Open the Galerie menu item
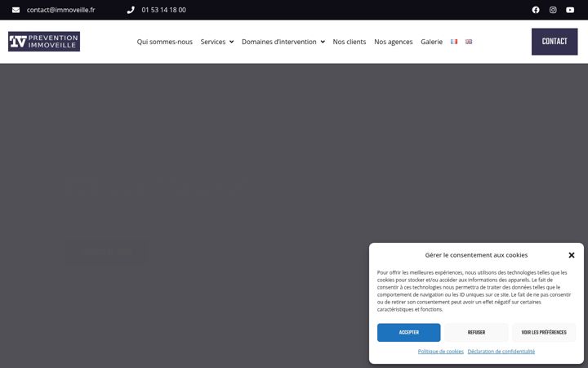Viewport: 588px width, 368px height. coord(432,42)
